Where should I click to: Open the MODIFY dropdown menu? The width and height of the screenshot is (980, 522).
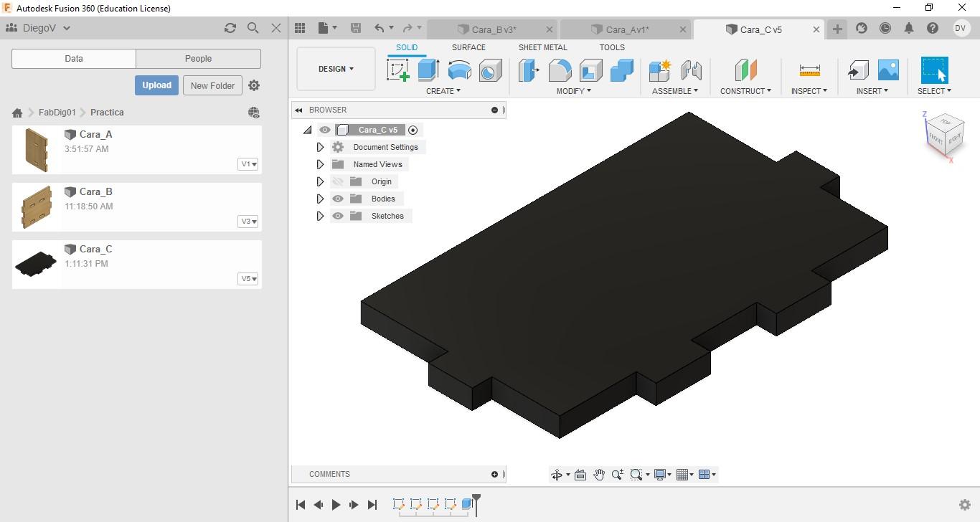(x=574, y=91)
